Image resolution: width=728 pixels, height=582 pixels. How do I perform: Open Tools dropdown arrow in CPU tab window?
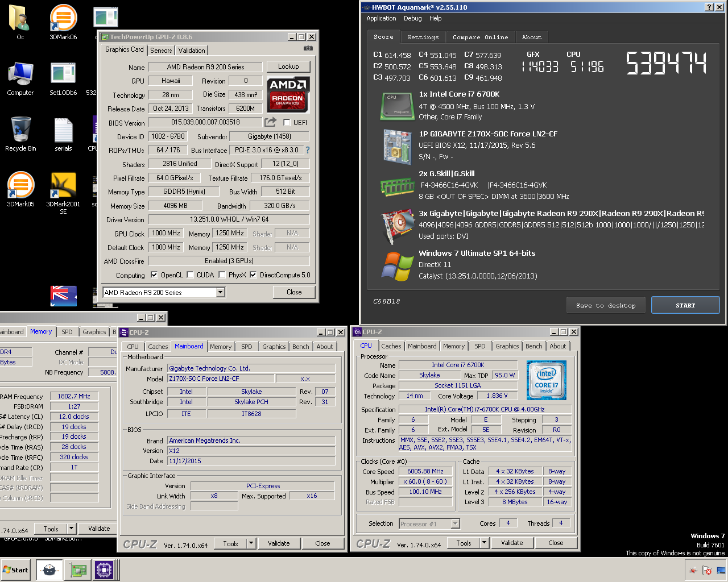pyautogui.click(x=484, y=543)
